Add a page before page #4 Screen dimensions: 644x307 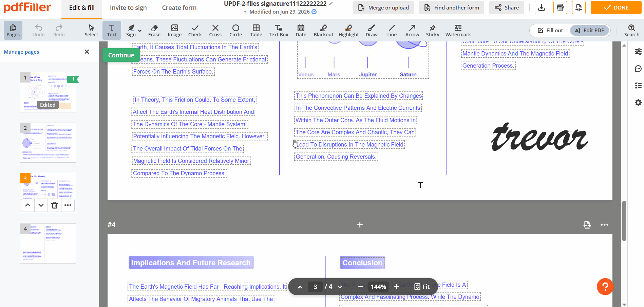(x=360, y=224)
